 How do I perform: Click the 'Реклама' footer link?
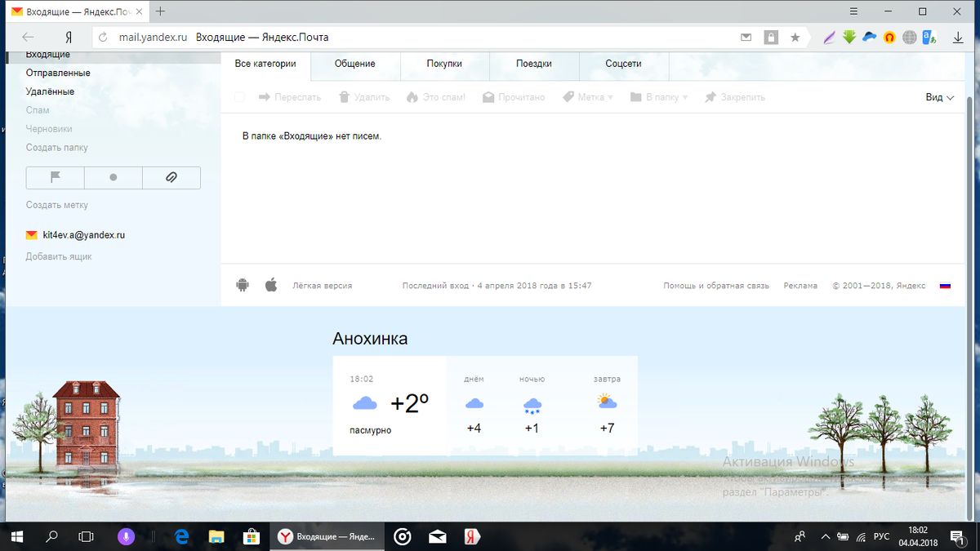[800, 286]
